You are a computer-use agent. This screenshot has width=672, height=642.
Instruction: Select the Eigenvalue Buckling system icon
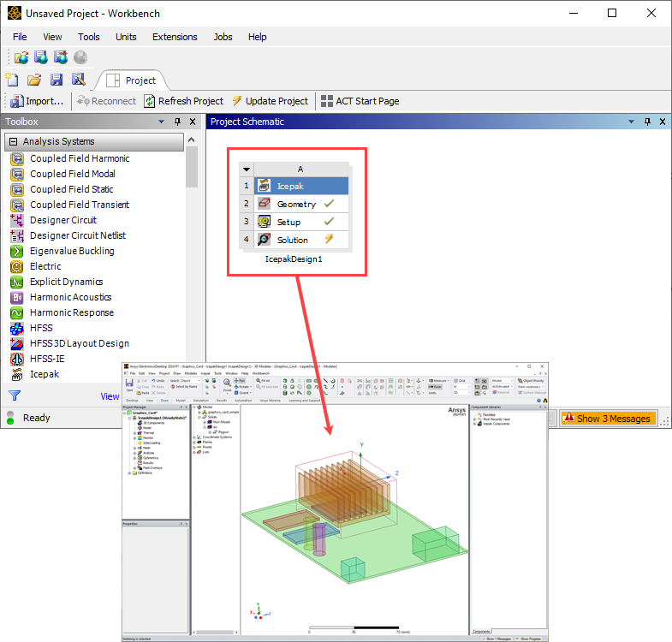(x=17, y=251)
